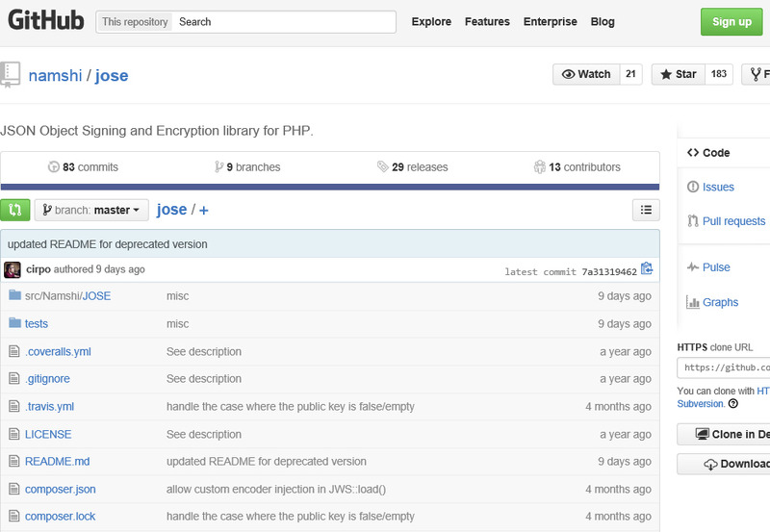The height and width of the screenshot is (532, 770).
Task: Open the tests folder
Action: click(x=37, y=324)
